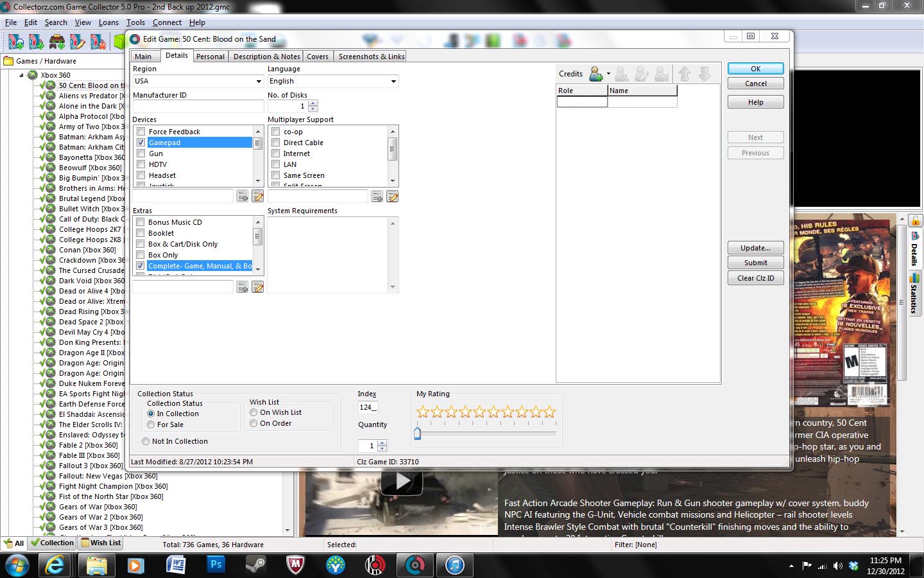Click the Submit button
This screenshot has height=578, width=924.
click(x=756, y=263)
